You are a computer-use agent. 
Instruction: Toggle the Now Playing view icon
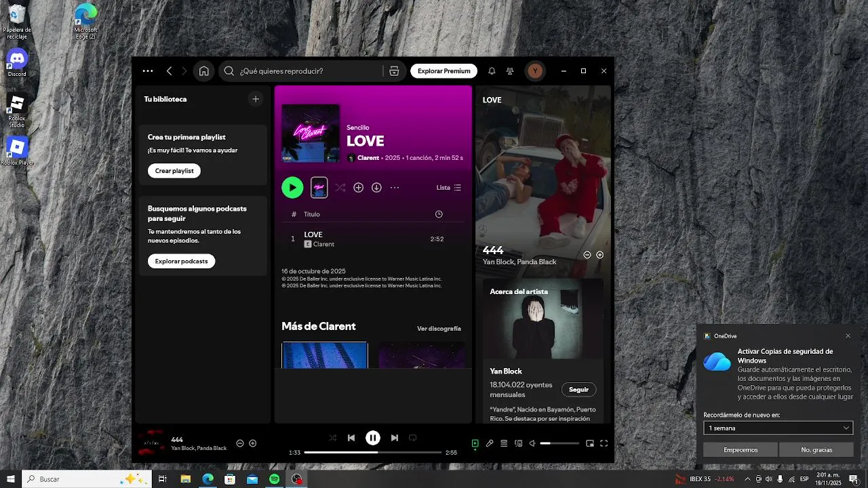click(475, 443)
